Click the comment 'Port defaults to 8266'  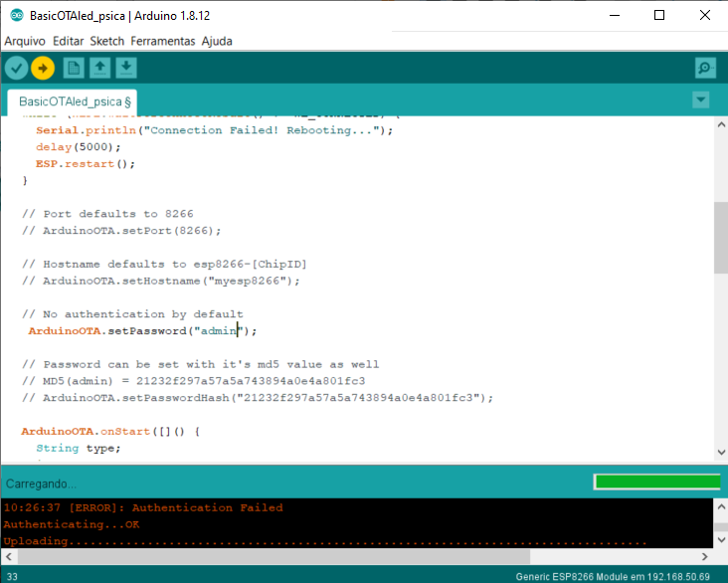point(107,214)
